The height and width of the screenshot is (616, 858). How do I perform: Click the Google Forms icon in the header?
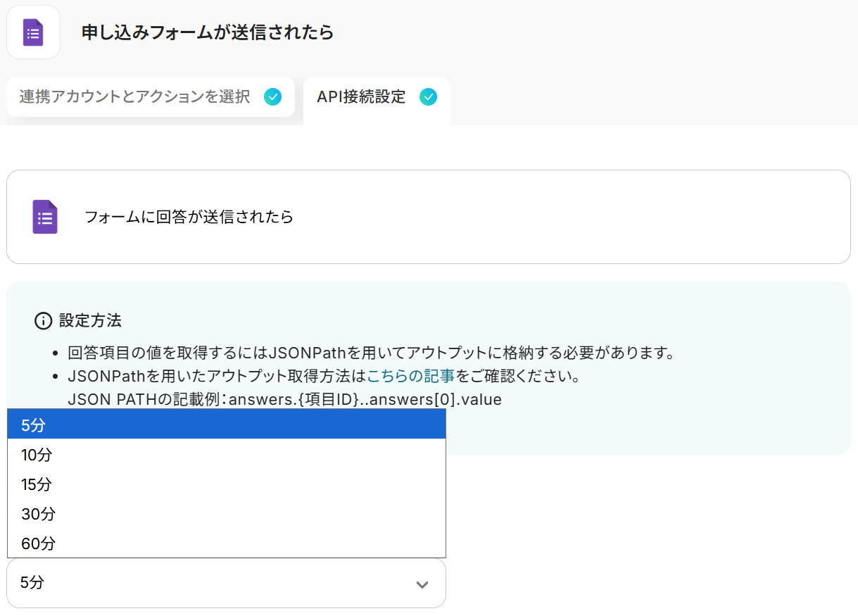pyautogui.click(x=33, y=32)
